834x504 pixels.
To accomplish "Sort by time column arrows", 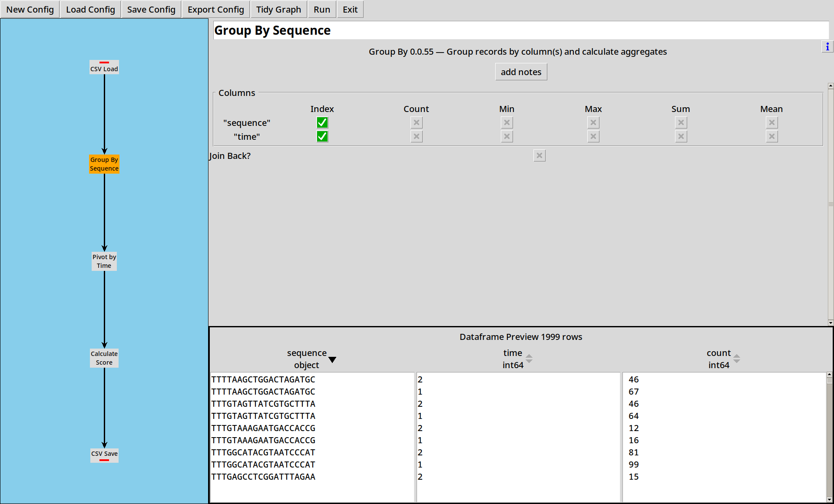I will point(529,359).
